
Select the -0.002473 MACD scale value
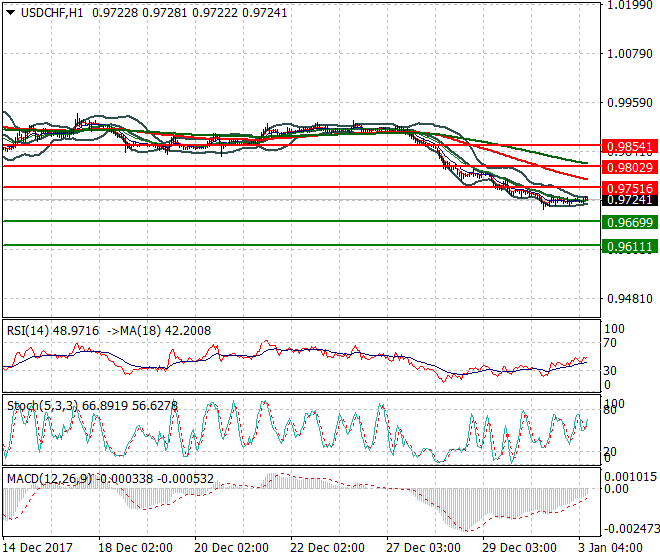point(631,528)
